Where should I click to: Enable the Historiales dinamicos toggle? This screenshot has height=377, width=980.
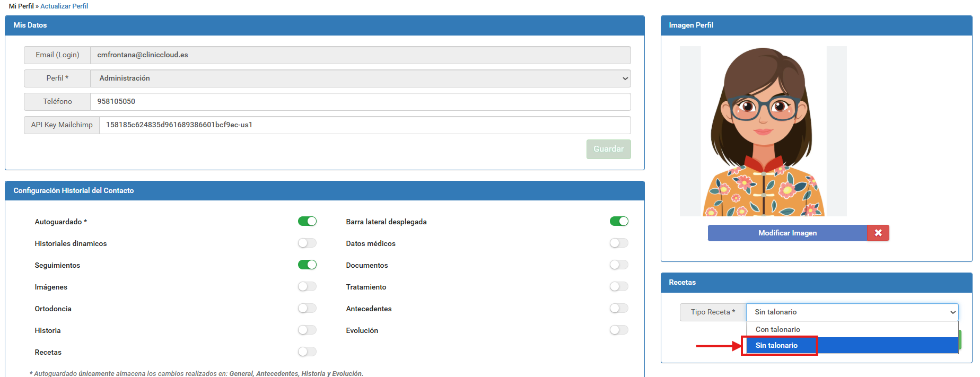(x=307, y=243)
